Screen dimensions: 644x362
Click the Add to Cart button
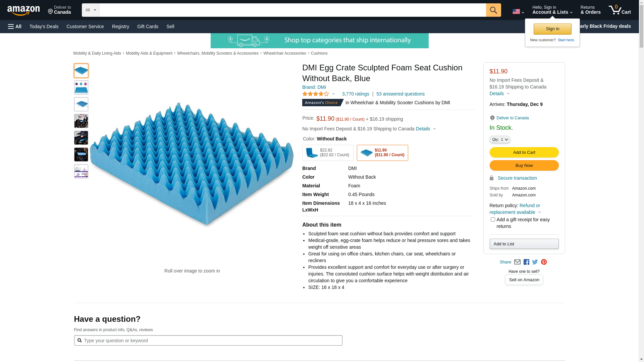pyautogui.click(x=524, y=153)
